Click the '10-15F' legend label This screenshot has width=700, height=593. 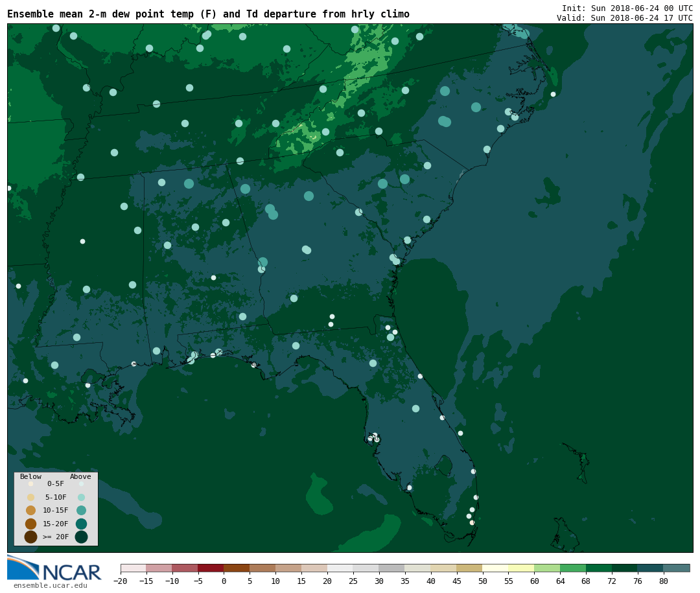click(x=56, y=511)
